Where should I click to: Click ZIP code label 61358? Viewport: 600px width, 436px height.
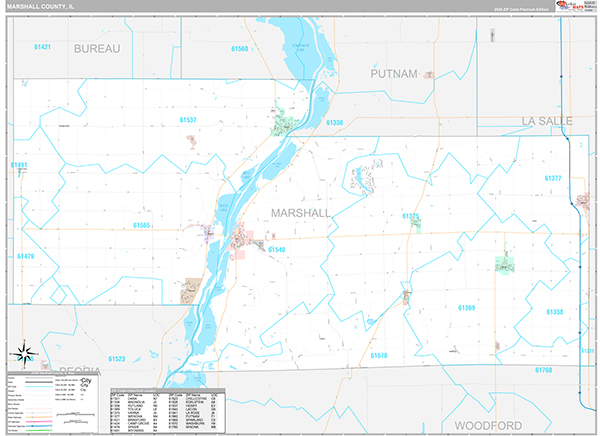point(554,312)
